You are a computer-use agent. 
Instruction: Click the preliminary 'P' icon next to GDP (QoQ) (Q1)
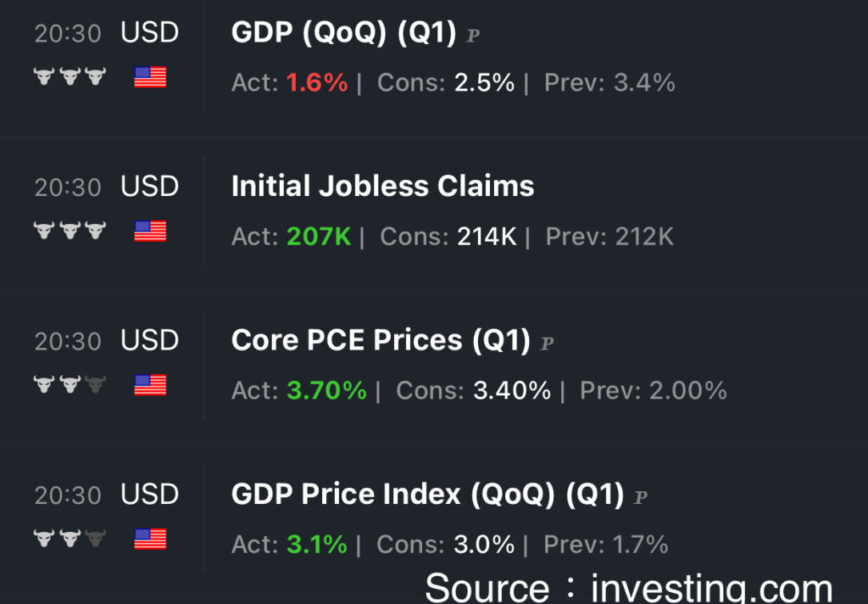click(473, 36)
